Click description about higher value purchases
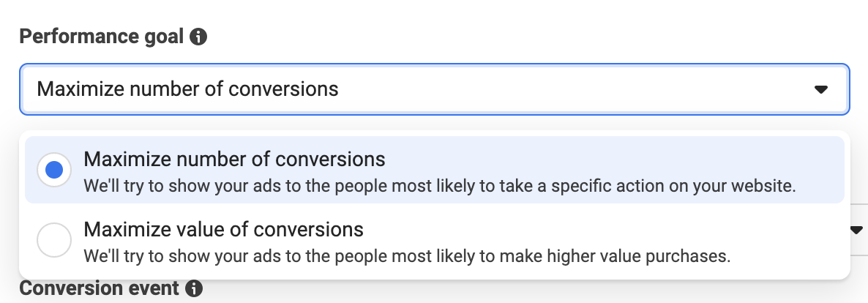This screenshot has width=868, height=303. [x=407, y=256]
